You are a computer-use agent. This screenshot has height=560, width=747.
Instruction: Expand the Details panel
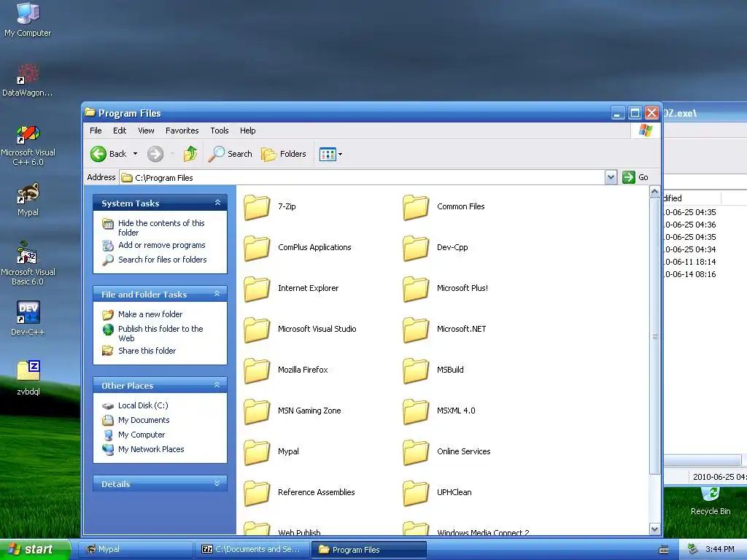click(x=217, y=483)
